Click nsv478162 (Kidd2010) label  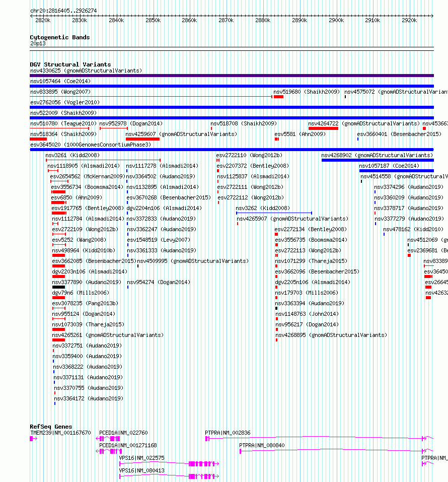tap(413, 229)
